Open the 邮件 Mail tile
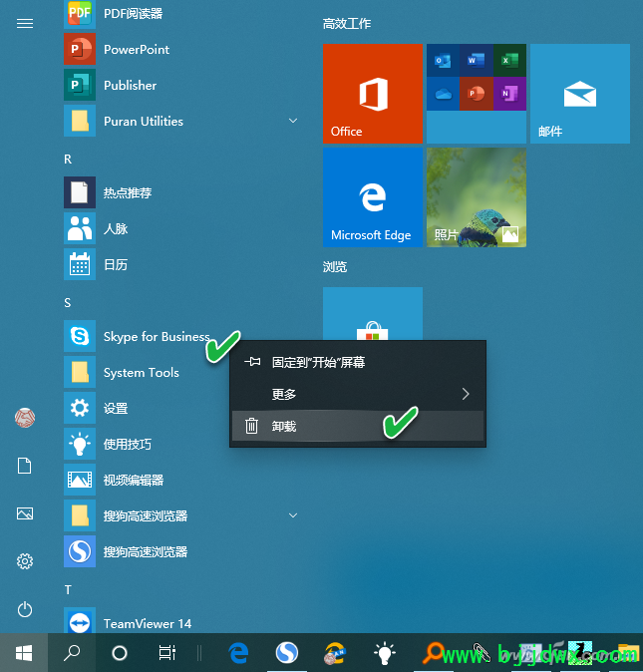The image size is (643, 672). [580, 94]
